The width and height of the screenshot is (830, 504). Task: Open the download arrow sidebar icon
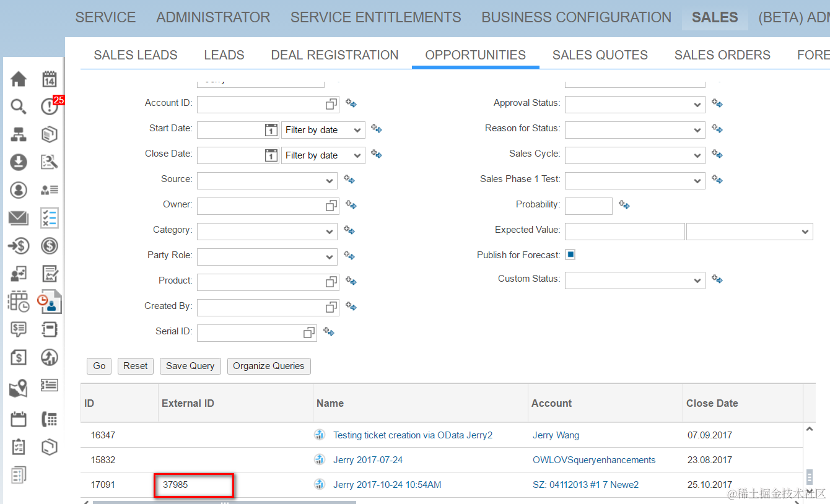(x=19, y=162)
